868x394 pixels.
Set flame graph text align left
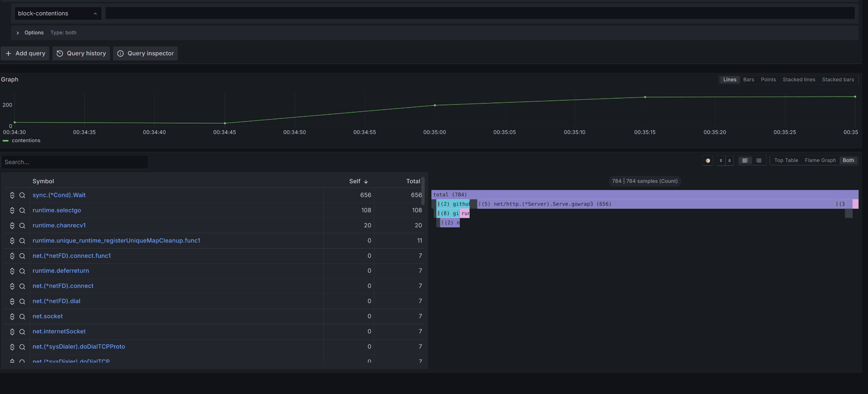pyautogui.click(x=745, y=161)
